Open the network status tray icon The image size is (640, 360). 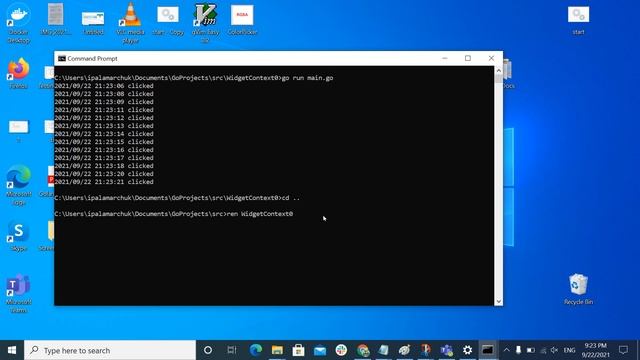(543, 350)
